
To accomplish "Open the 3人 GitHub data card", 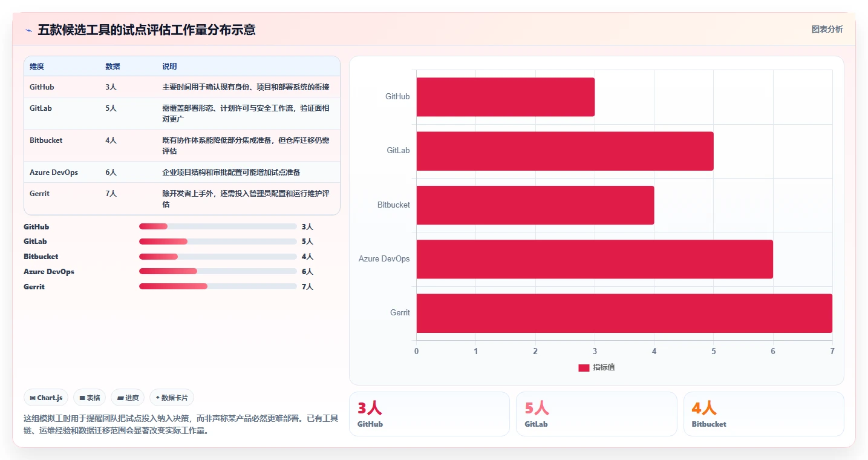I will (x=429, y=414).
